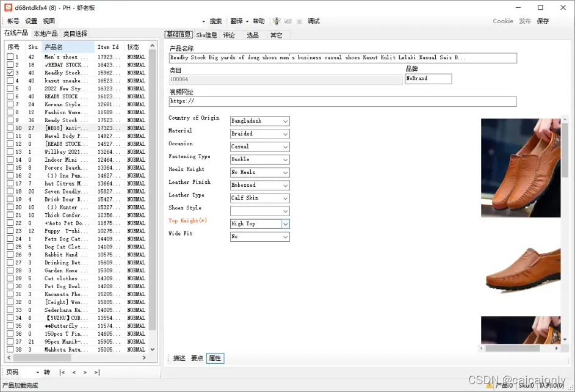The height and width of the screenshot is (392, 575).
Task: Switch to the 类目选择 tab
Action: (x=75, y=34)
